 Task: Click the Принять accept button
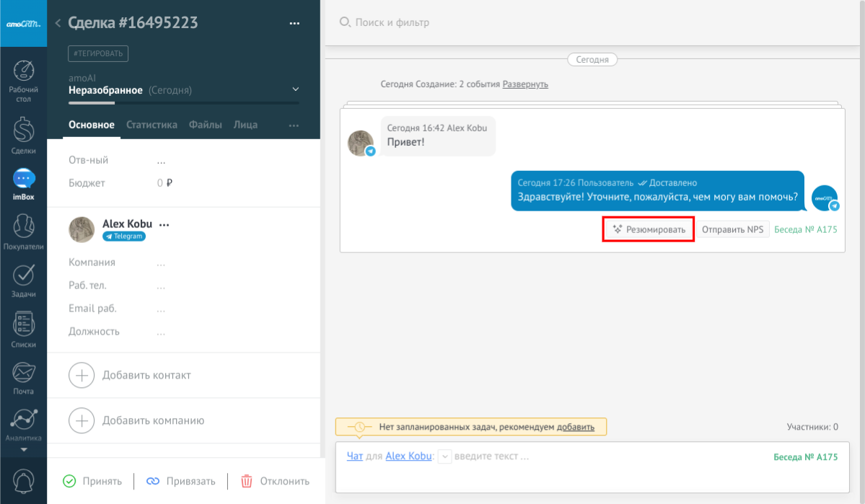coord(92,481)
